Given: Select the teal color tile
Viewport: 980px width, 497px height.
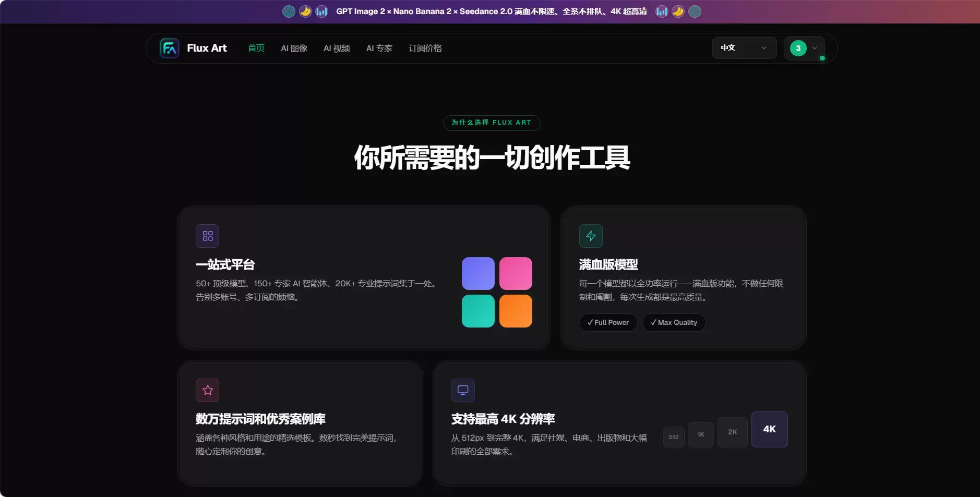Looking at the screenshot, I should click(x=478, y=311).
